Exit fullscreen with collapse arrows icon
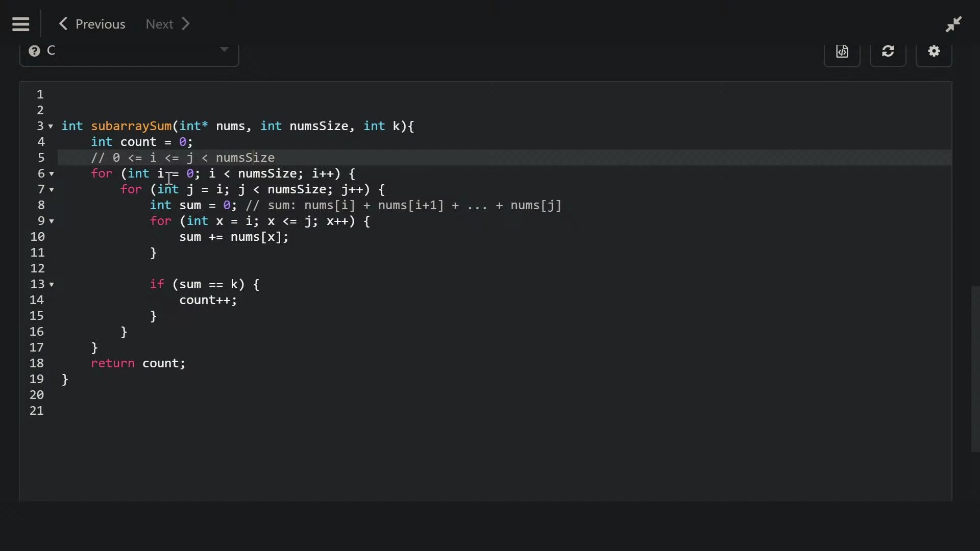Image resolution: width=980 pixels, height=551 pixels. point(953,24)
